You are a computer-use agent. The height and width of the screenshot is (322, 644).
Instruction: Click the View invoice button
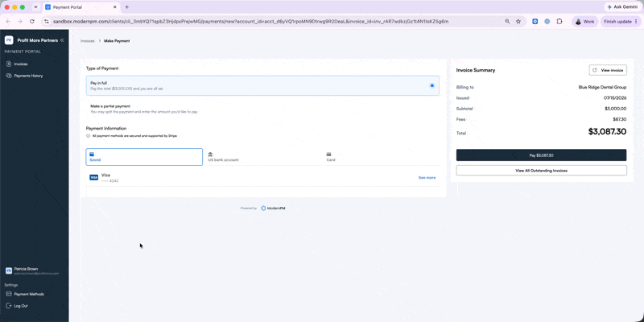[608, 70]
